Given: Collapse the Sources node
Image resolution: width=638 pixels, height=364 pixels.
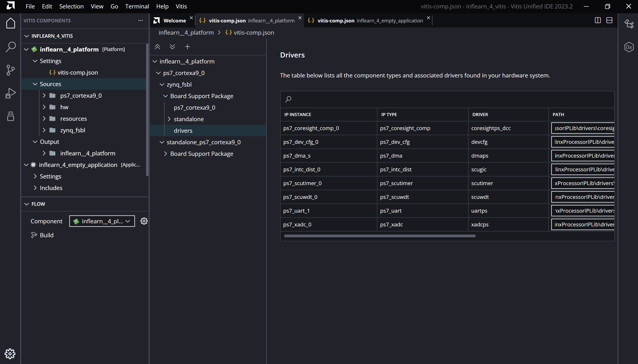Looking at the screenshot, I should coord(35,84).
